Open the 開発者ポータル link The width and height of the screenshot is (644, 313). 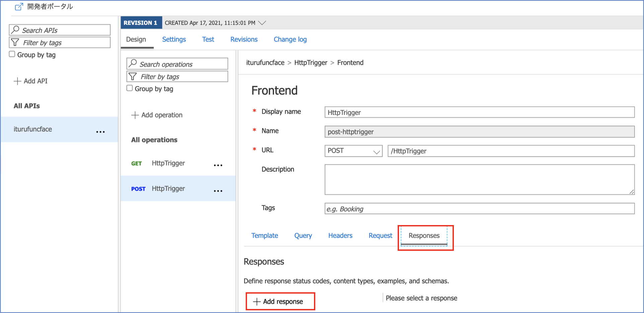coord(50,6)
